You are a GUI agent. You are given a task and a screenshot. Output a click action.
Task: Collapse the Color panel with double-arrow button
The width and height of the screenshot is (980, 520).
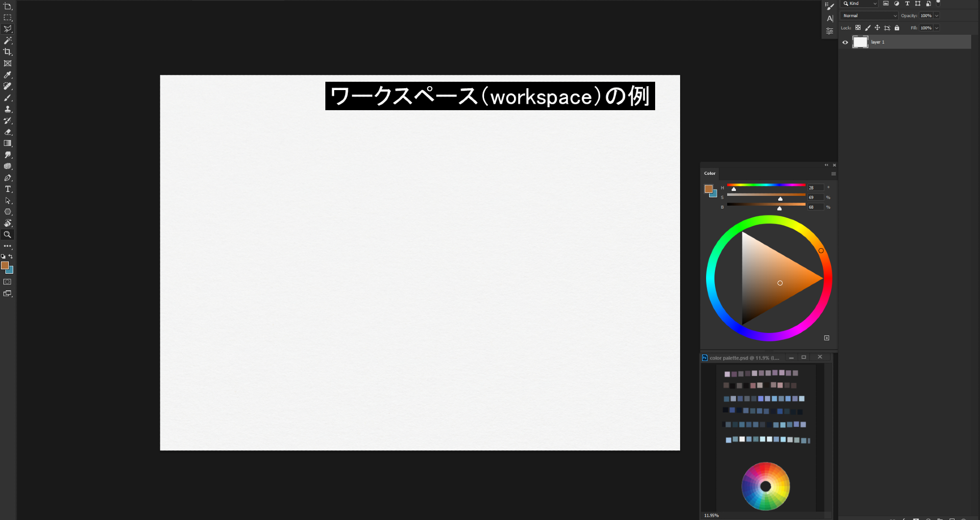click(826, 165)
